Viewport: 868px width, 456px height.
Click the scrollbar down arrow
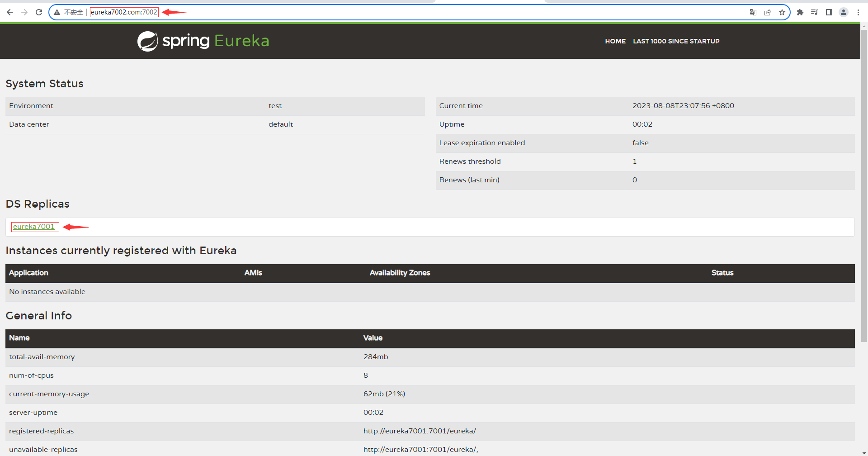(864, 452)
